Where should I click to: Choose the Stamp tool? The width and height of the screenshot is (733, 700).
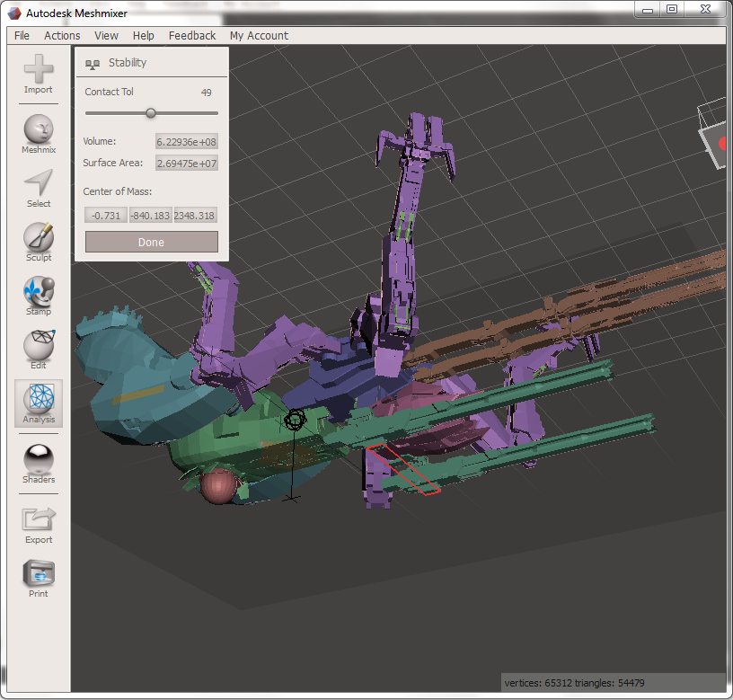39,293
